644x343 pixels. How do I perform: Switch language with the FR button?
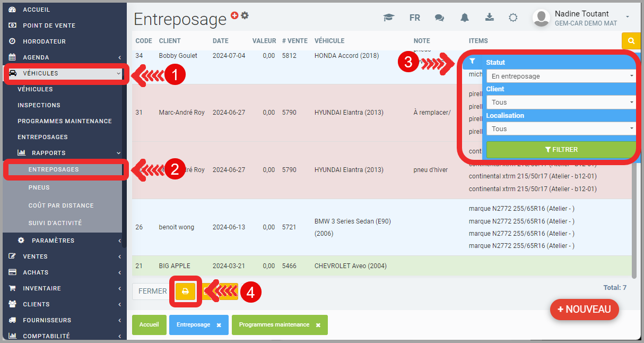click(x=415, y=18)
